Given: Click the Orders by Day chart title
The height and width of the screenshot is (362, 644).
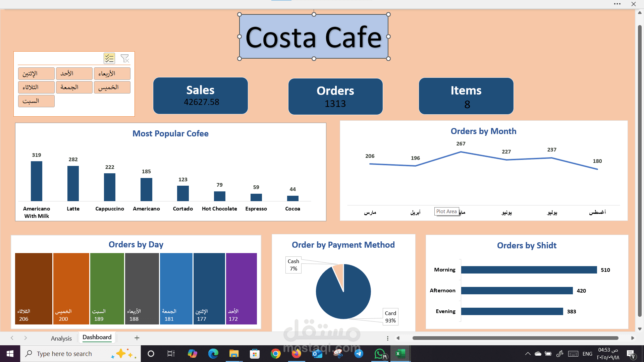Looking at the screenshot, I should pyautogui.click(x=136, y=244).
